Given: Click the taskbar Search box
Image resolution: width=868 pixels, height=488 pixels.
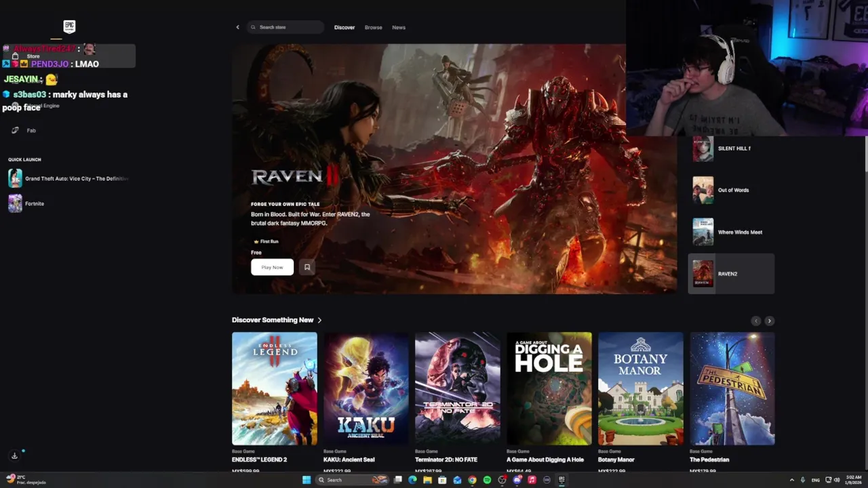Looking at the screenshot, I should point(352,480).
